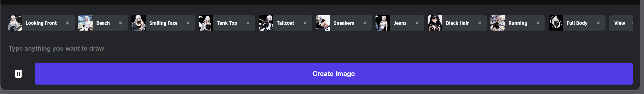The height and width of the screenshot is (94, 644).
Task: Click the Create Image button
Action: 333,74
